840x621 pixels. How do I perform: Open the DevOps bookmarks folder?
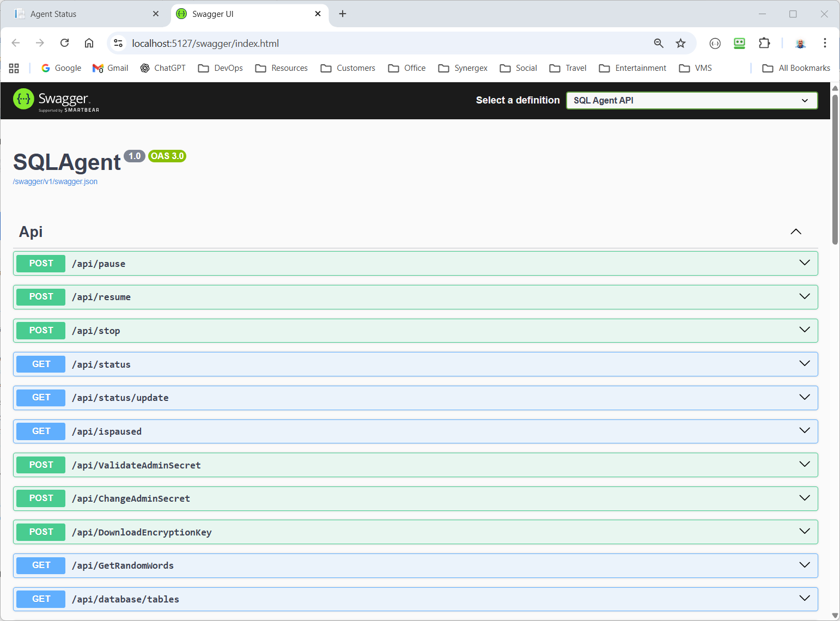221,68
